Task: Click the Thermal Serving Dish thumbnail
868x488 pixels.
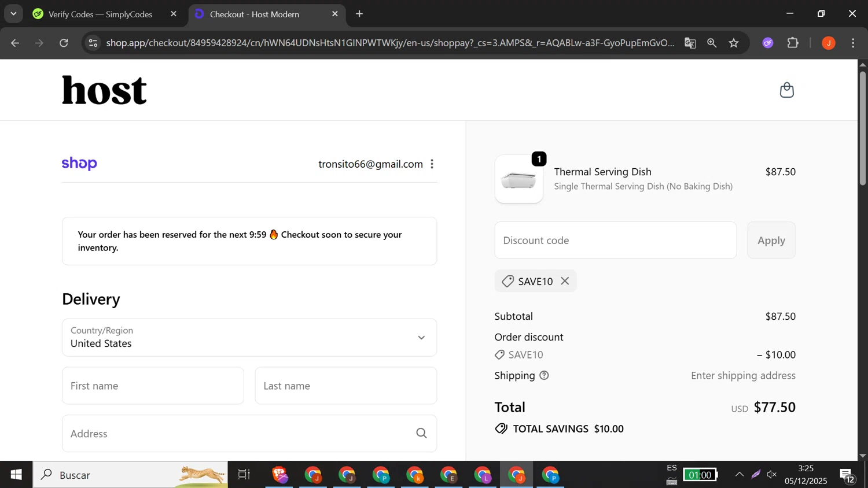Action: pyautogui.click(x=519, y=179)
